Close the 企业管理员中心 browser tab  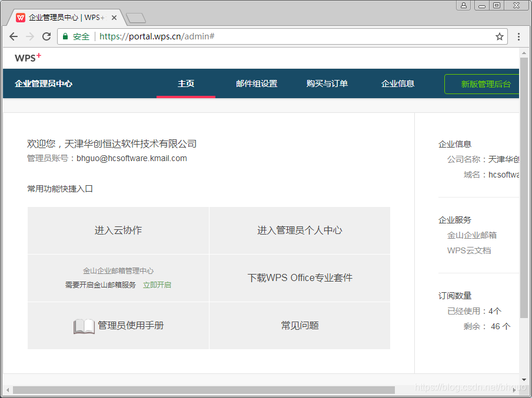114,18
